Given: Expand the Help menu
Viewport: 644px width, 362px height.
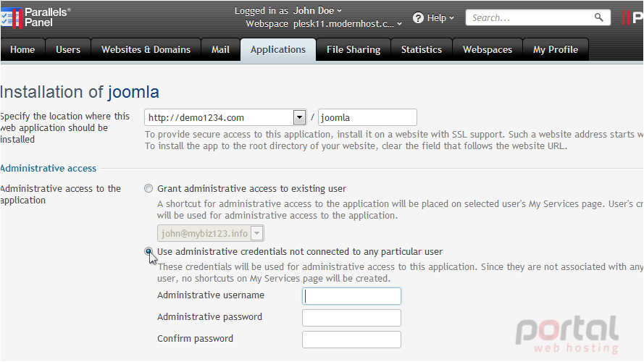Looking at the screenshot, I should click(x=440, y=18).
